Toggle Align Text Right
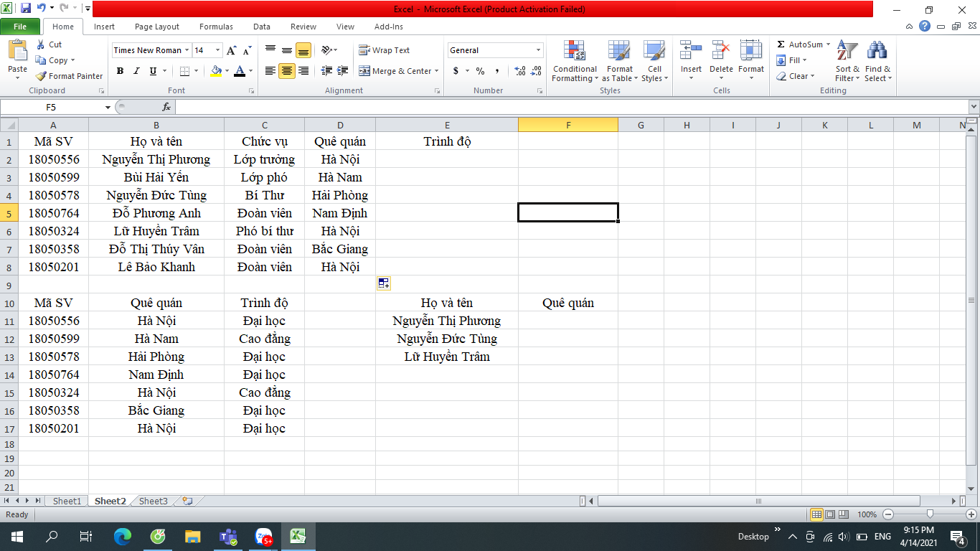The width and height of the screenshot is (980, 551). [303, 71]
